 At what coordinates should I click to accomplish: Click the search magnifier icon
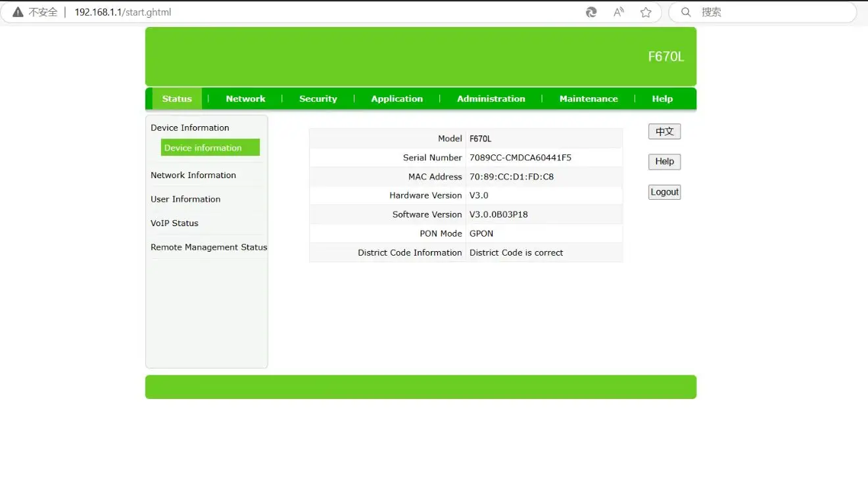[686, 12]
